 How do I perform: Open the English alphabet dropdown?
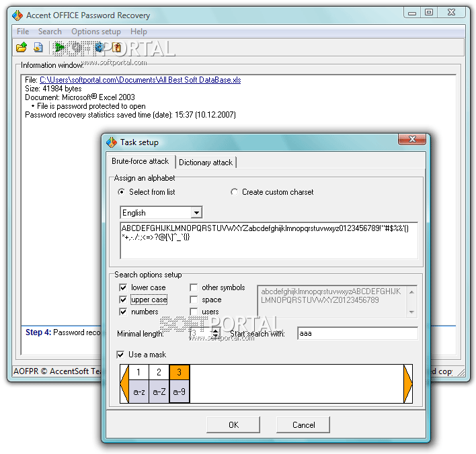pos(196,213)
